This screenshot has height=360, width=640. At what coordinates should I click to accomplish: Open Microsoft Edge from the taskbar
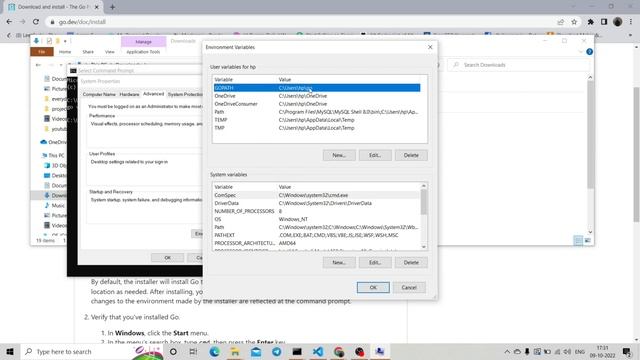click(214, 351)
